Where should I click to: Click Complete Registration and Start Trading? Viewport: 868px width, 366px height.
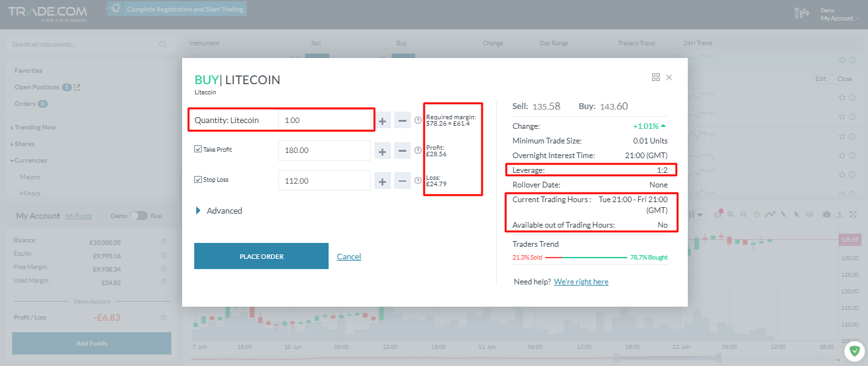185,10
